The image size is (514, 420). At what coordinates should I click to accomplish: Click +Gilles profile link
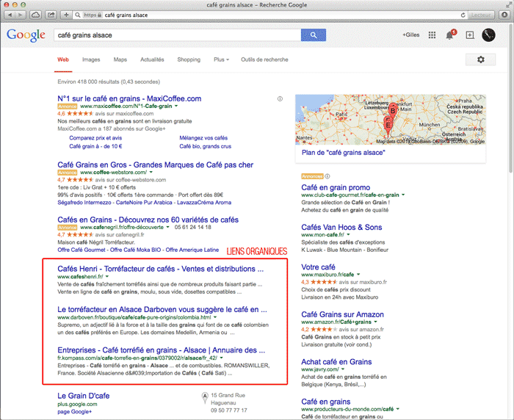410,35
